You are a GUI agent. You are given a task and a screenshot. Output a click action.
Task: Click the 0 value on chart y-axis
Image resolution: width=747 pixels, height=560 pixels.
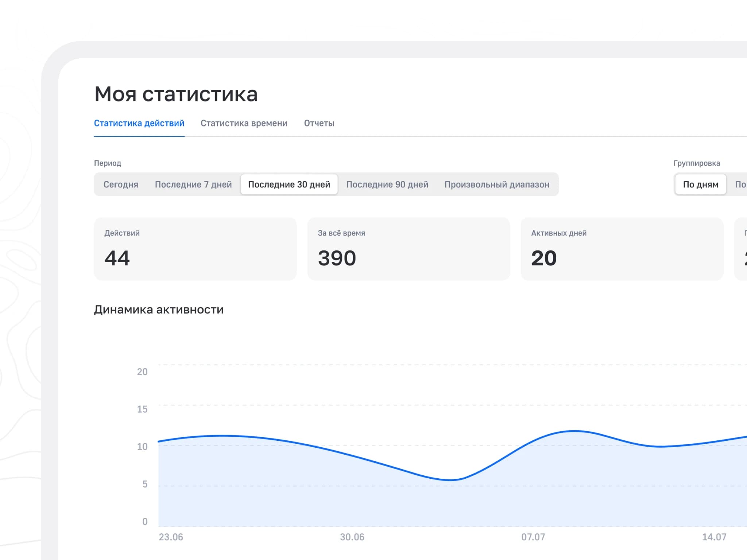tap(145, 522)
